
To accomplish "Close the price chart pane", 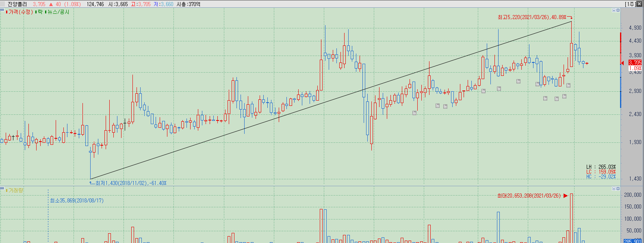I will pyautogui.click(x=618, y=10).
